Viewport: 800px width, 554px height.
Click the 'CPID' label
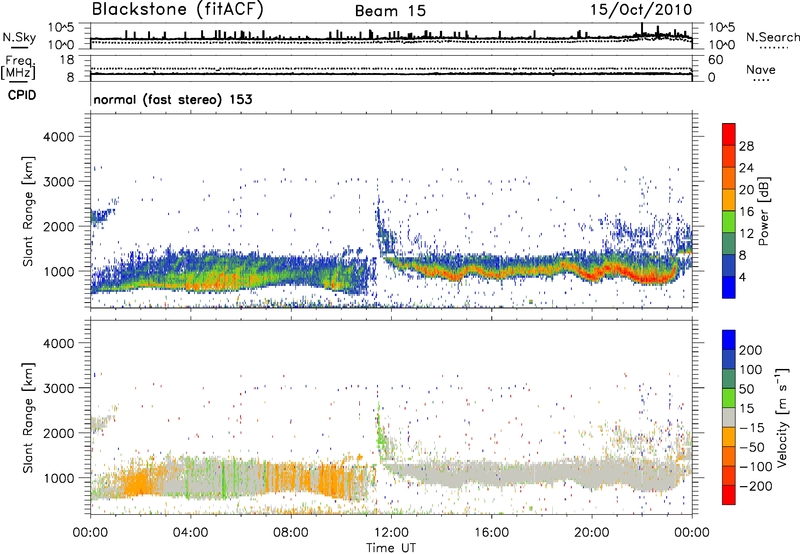point(22,95)
